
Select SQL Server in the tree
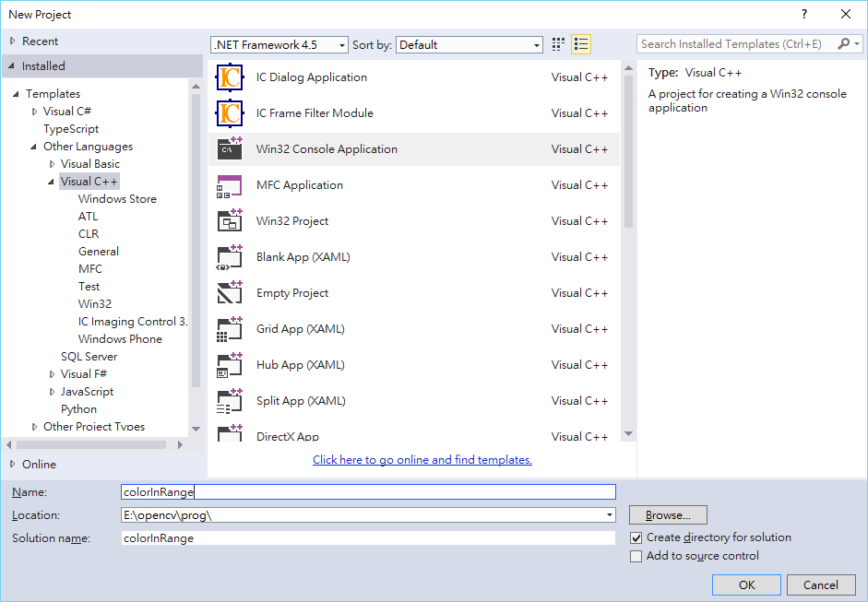[89, 357]
